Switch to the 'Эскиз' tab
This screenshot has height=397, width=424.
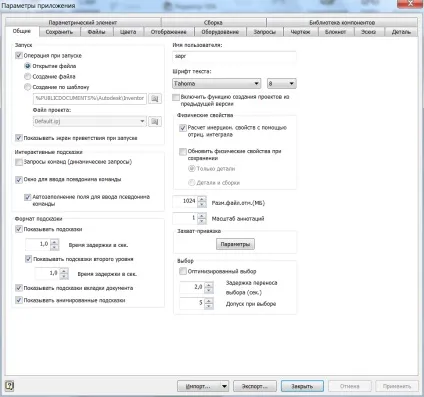point(368,32)
